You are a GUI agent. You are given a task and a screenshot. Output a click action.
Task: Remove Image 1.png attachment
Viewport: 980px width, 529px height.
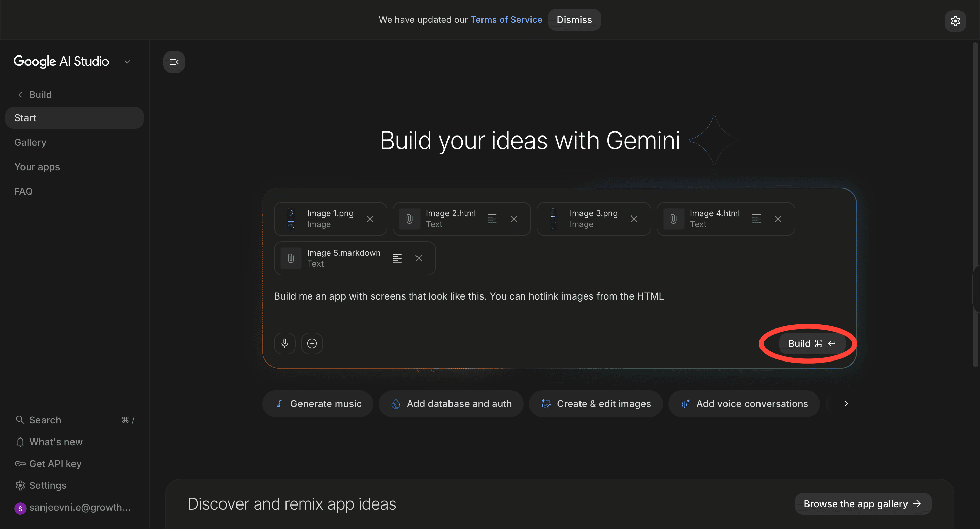(370, 219)
